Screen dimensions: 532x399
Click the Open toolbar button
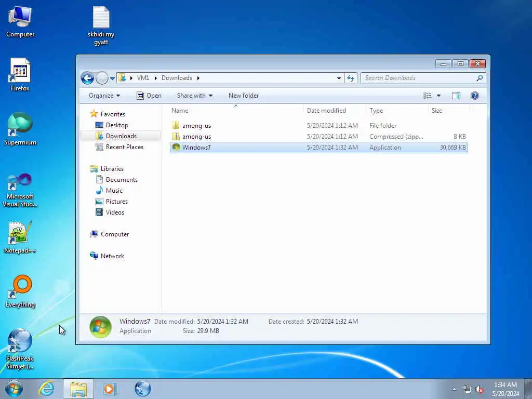149,96
